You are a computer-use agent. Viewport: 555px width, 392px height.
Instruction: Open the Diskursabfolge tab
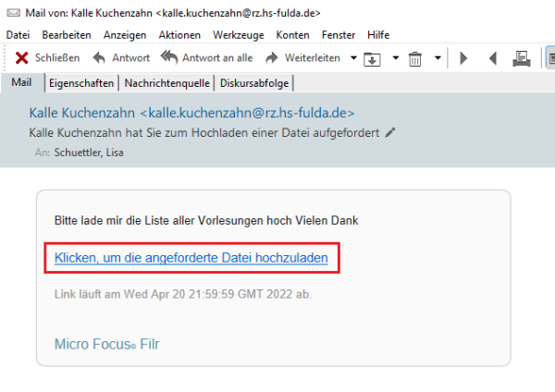253,83
